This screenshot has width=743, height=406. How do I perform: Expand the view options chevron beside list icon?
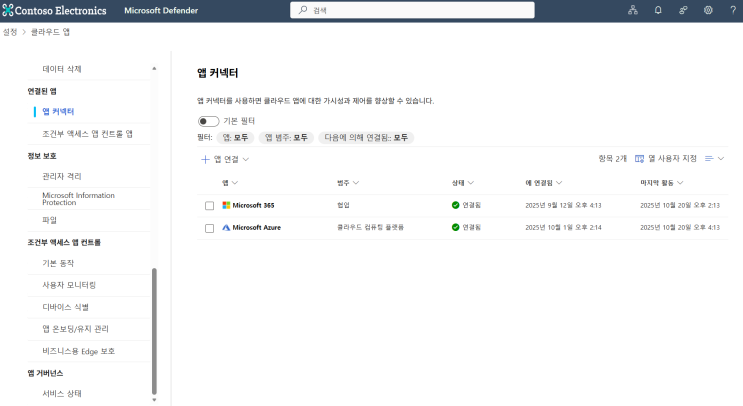(x=721, y=159)
